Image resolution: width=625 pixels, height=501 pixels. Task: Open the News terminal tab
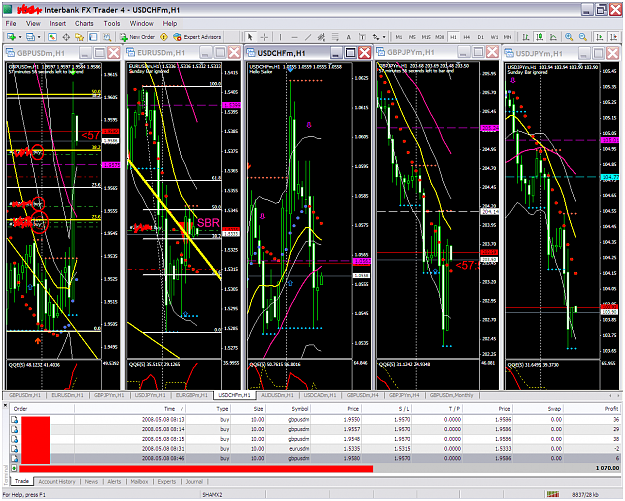[91, 481]
